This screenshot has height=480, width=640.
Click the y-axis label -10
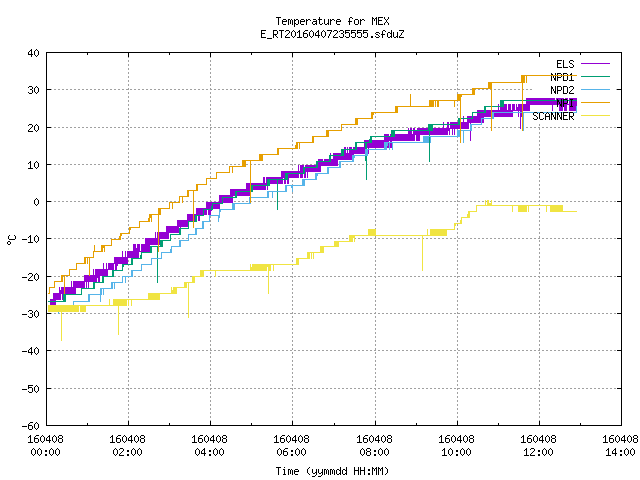click(31, 239)
